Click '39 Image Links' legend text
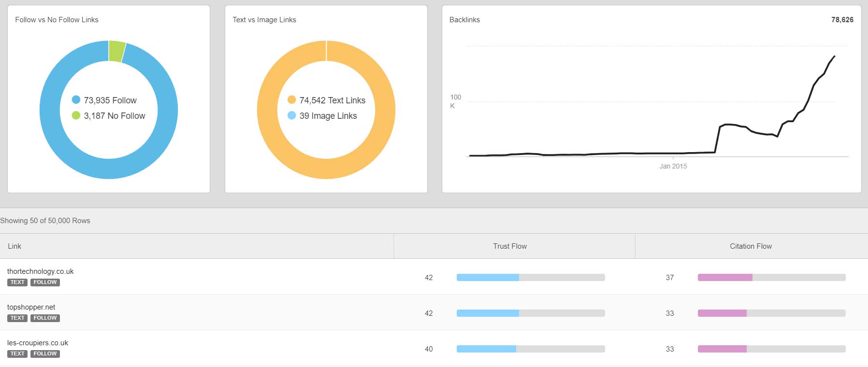This screenshot has height=367, width=868. [x=328, y=116]
